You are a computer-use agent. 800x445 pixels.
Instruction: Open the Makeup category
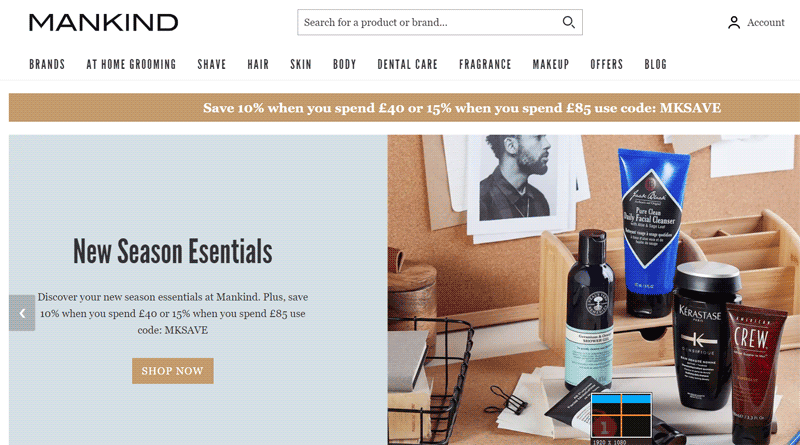(x=551, y=64)
